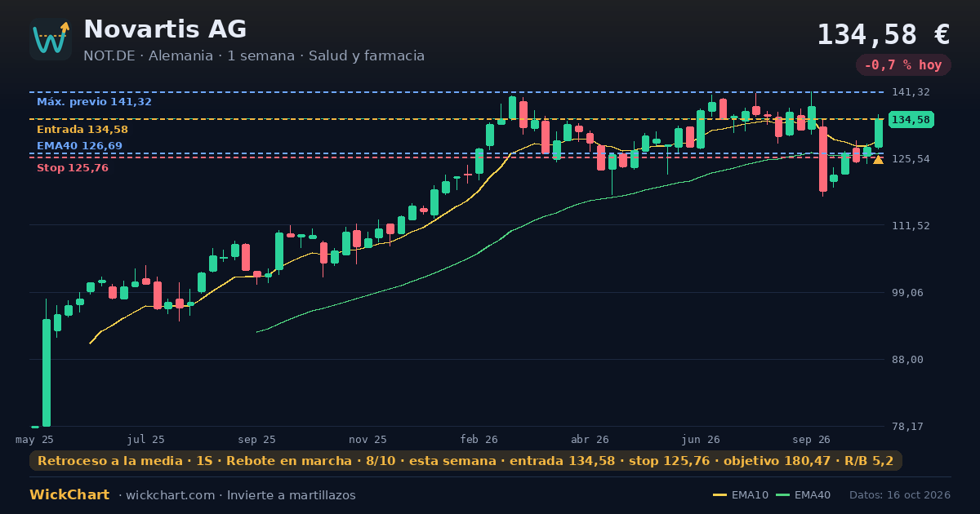Click the EMA40 green legend entry
This screenshot has height=514, width=980.
803,495
